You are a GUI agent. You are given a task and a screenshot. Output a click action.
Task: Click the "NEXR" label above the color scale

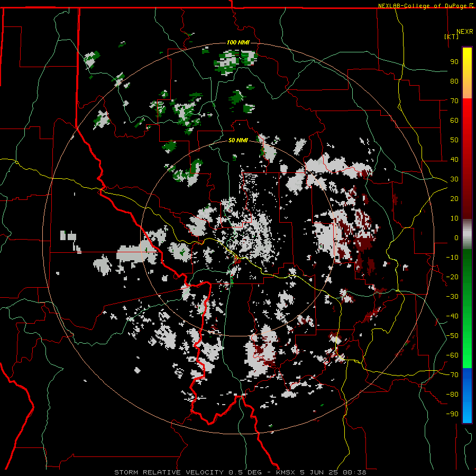point(465,32)
